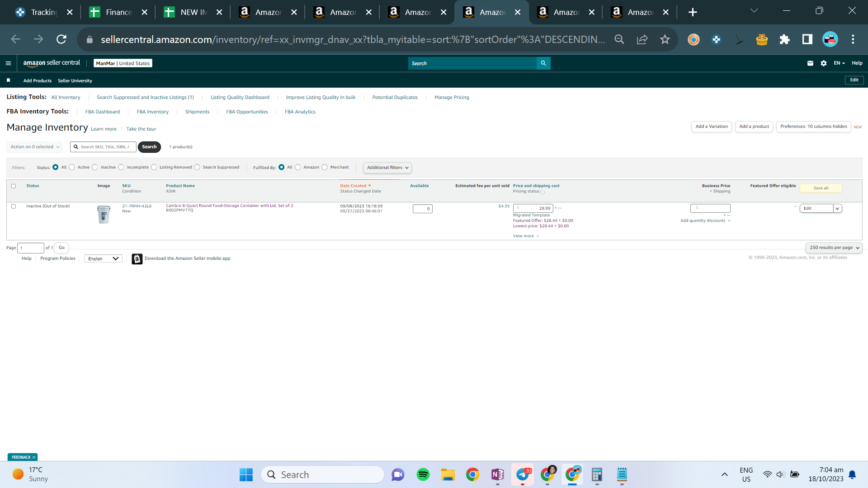Open Seller University in the navigation bar
This screenshot has height=488, width=868.
[75, 81]
